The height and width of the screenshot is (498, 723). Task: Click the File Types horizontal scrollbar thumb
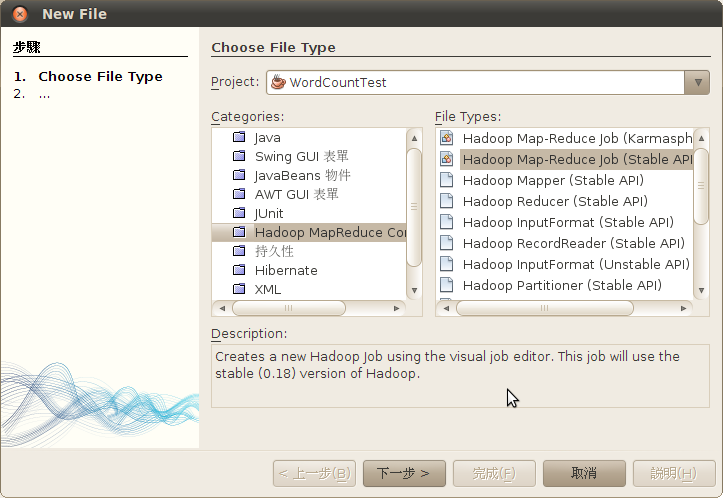(545, 308)
